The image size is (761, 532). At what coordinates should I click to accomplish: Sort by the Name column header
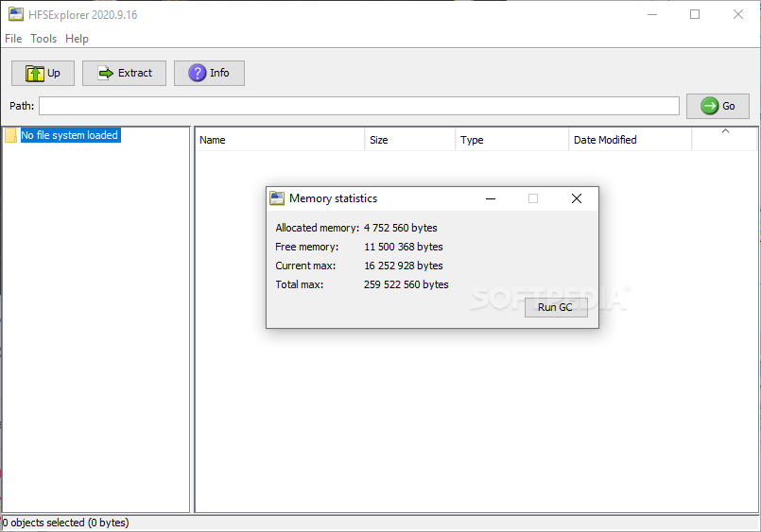coord(280,140)
